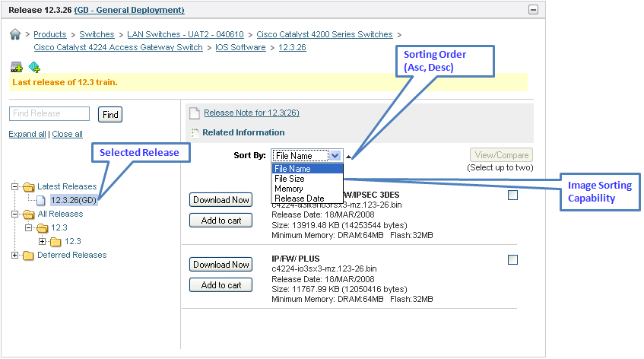The width and height of the screenshot is (644, 359).
Task: Open Release Note for 12.3(26) link
Action: (x=252, y=113)
